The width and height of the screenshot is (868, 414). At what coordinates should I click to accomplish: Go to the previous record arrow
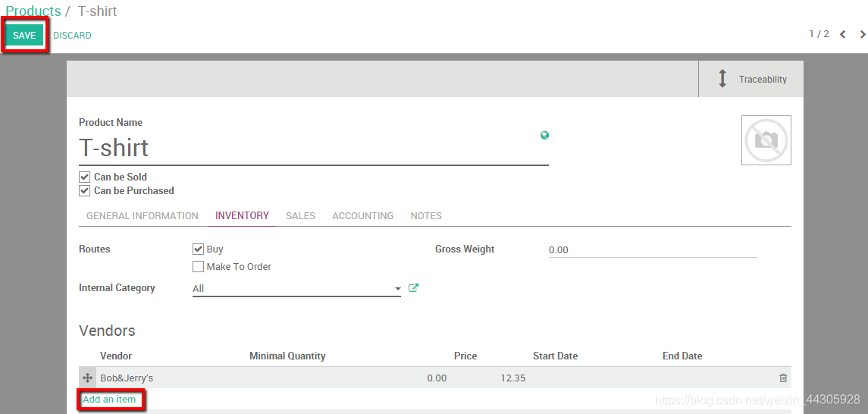842,34
